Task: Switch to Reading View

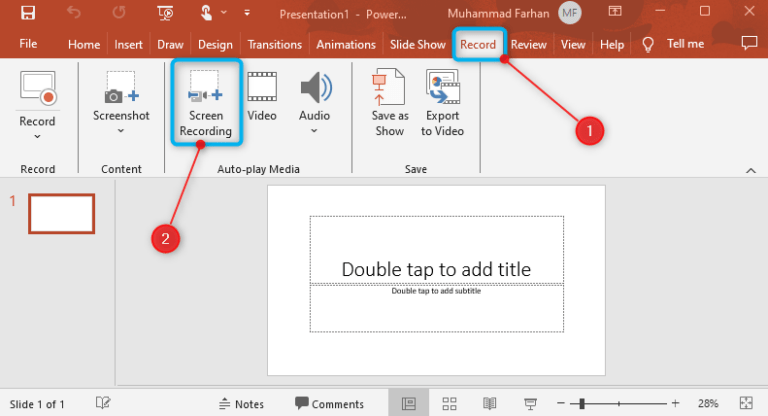Action: pyautogui.click(x=489, y=403)
